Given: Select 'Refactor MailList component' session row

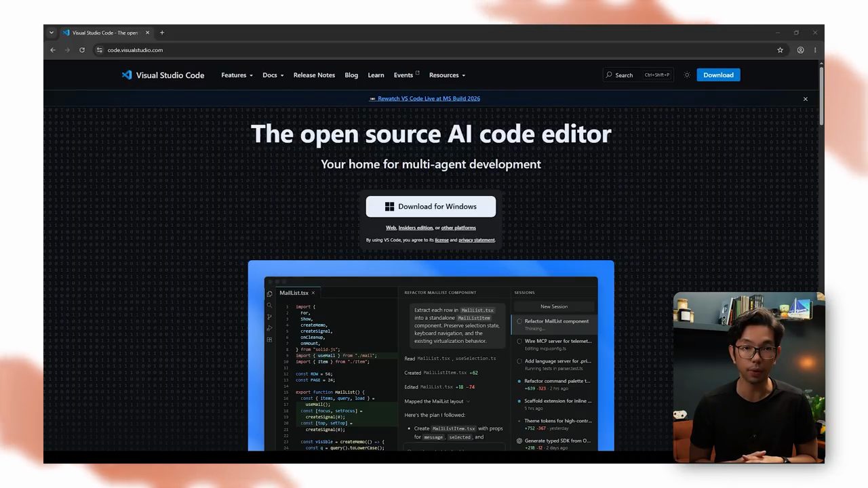Looking at the screenshot, I should 554,324.
